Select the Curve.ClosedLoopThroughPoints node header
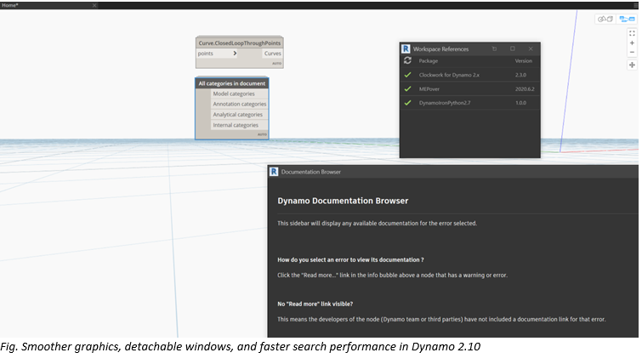Screen dimensions: 642x364 240,43
